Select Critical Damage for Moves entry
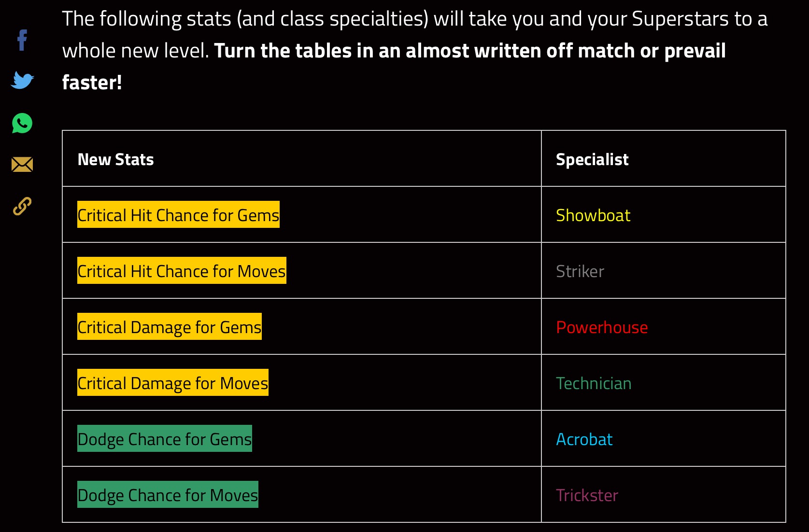The width and height of the screenshot is (809, 532). [173, 383]
